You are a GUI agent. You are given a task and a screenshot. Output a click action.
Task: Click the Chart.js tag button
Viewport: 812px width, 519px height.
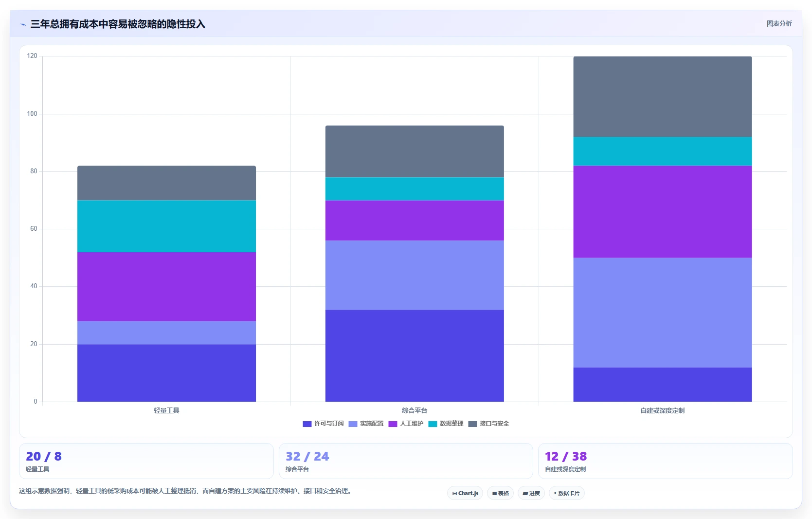click(x=465, y=493)
